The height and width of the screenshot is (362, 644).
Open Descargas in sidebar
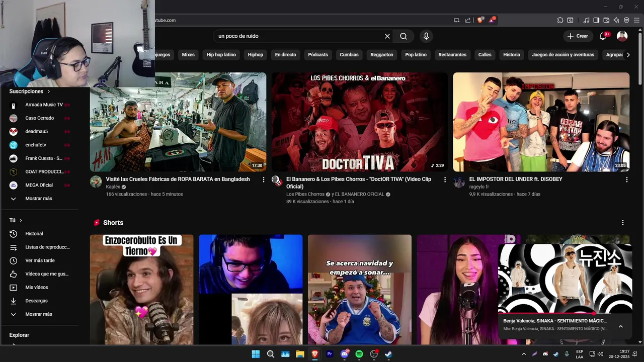tap(40, 301)
